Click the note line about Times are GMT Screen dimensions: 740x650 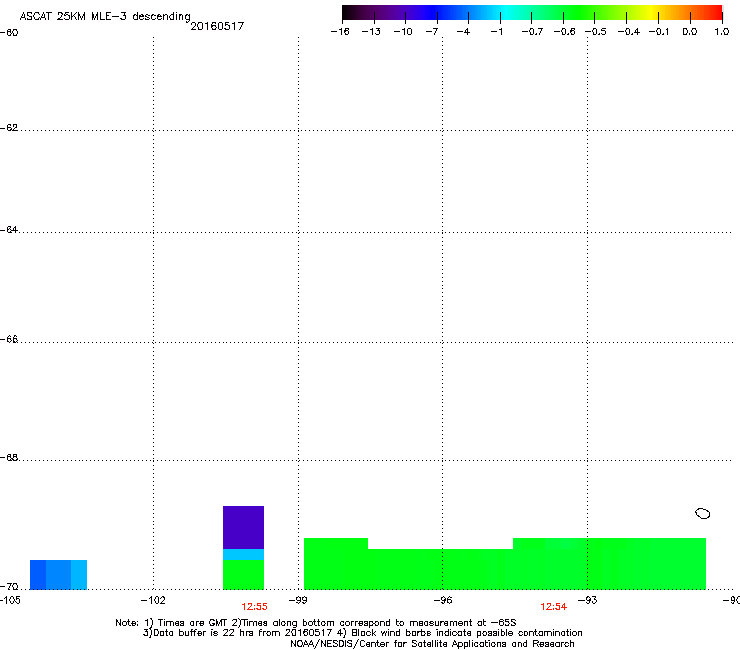[316, 623]
